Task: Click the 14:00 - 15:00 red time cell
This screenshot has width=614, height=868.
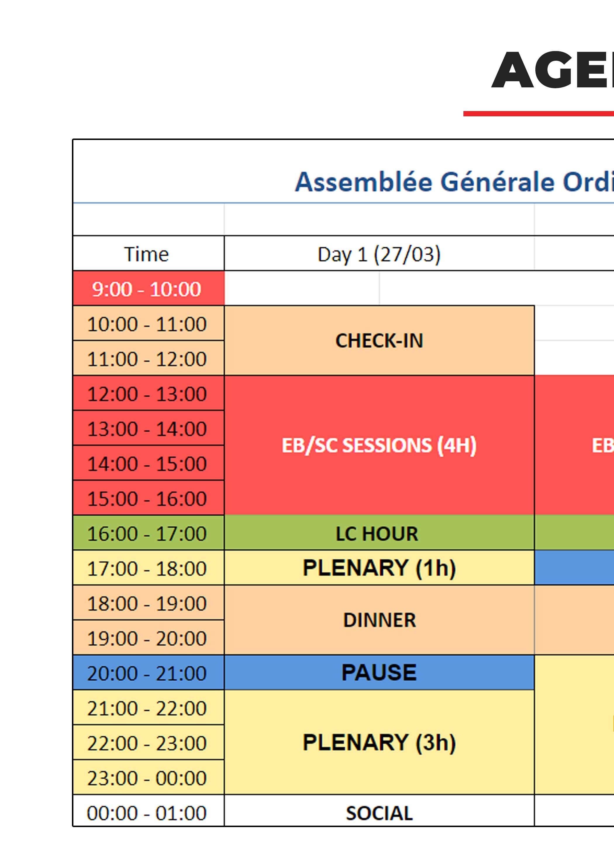Action: pyautogui.click(x=147, y=464)
